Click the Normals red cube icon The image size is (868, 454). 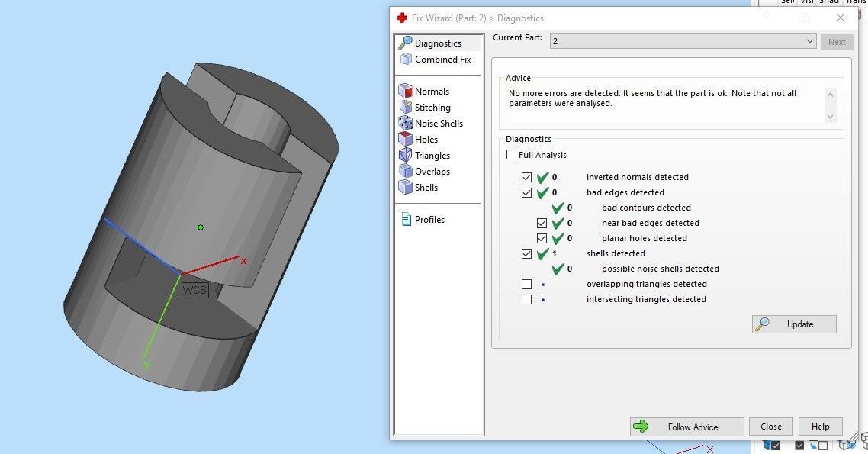click(x=405, y=91)
